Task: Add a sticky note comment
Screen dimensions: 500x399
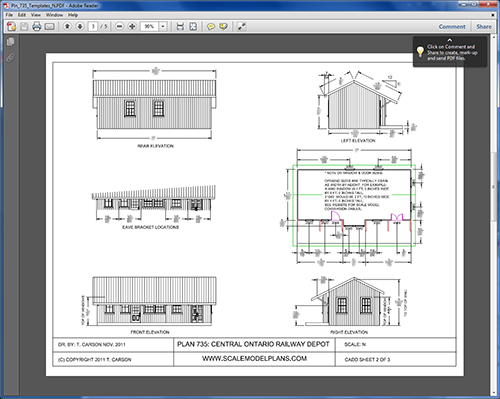Action: pyautogui.click(x=211, y=26)
